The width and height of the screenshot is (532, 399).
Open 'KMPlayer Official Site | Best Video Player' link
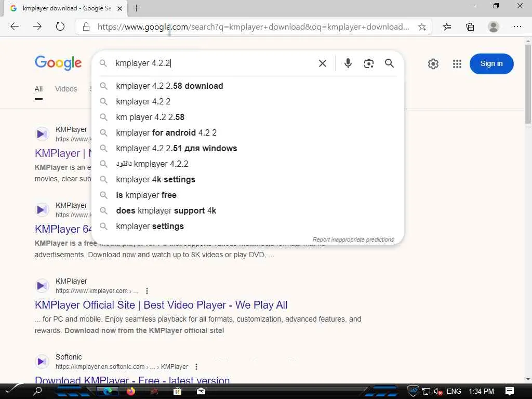(x=161, y=305)
